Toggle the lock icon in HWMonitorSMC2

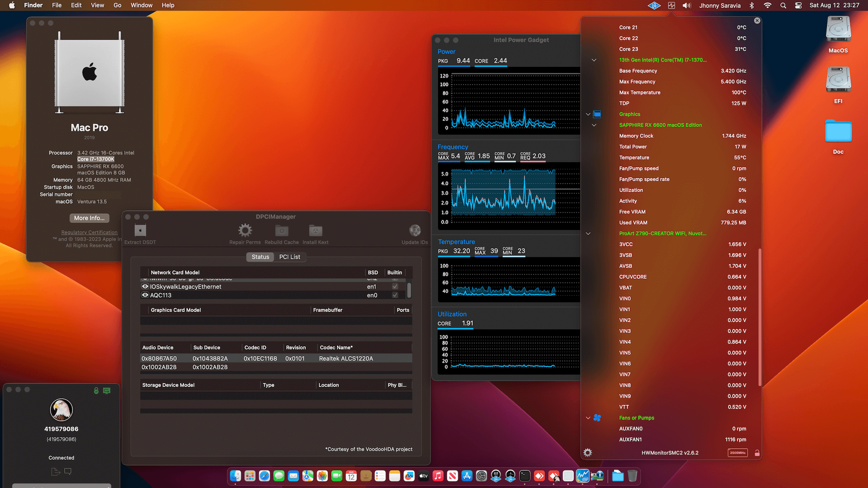tap(757, 453)
